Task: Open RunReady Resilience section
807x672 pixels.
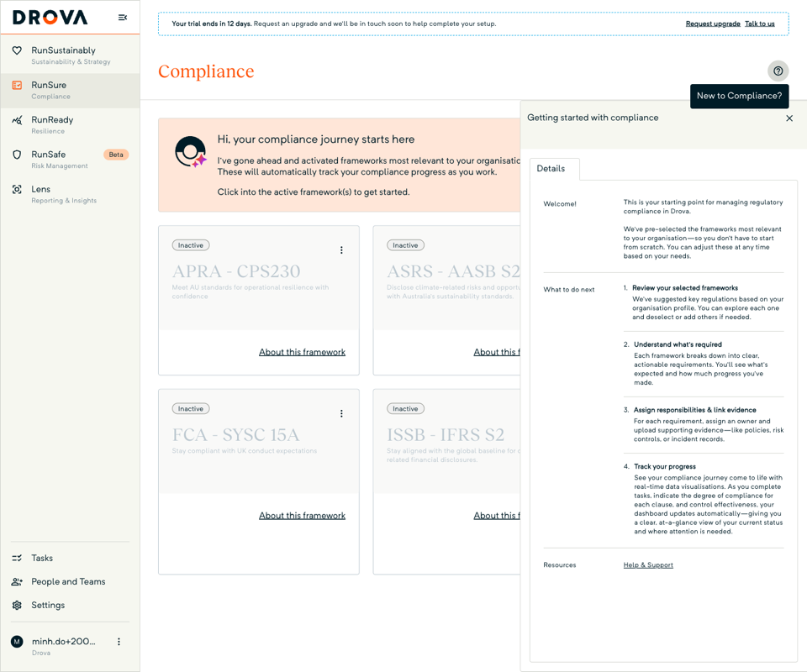Action: click(70, 125)
